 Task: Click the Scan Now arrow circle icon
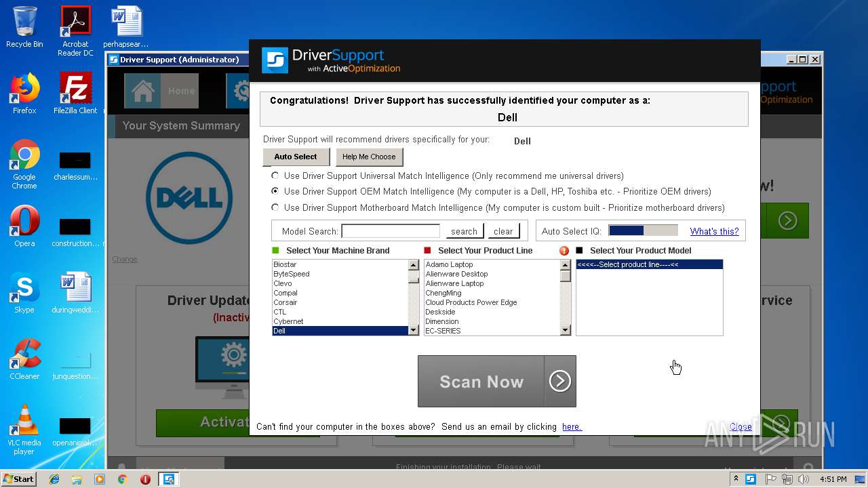tap(559, 382)
